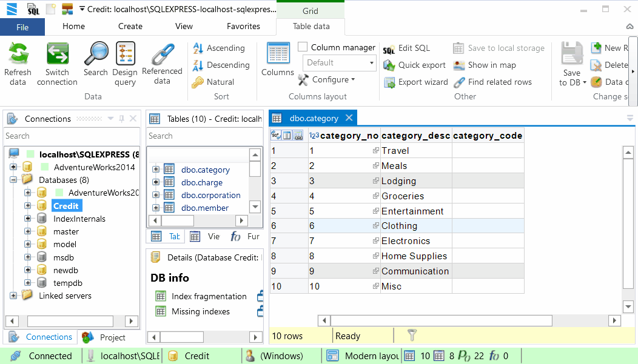Transpose grid with the rotate 90 icon

[x=275, y=134]
